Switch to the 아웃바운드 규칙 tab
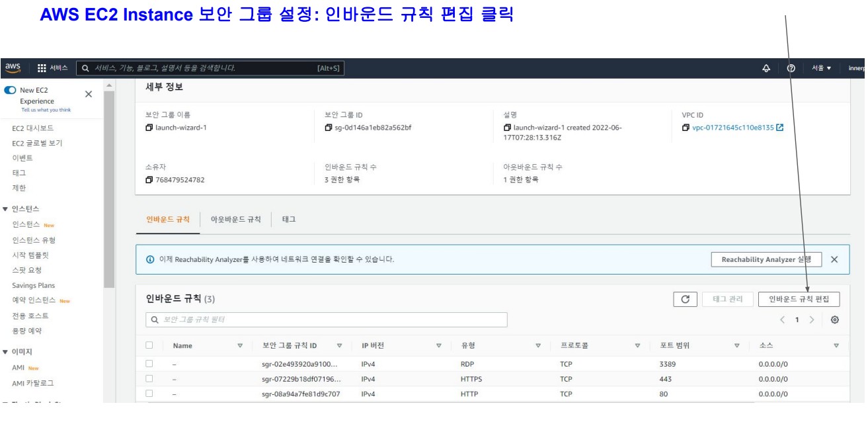Viewport: 868px width, 432px height. tap(235, 220)
